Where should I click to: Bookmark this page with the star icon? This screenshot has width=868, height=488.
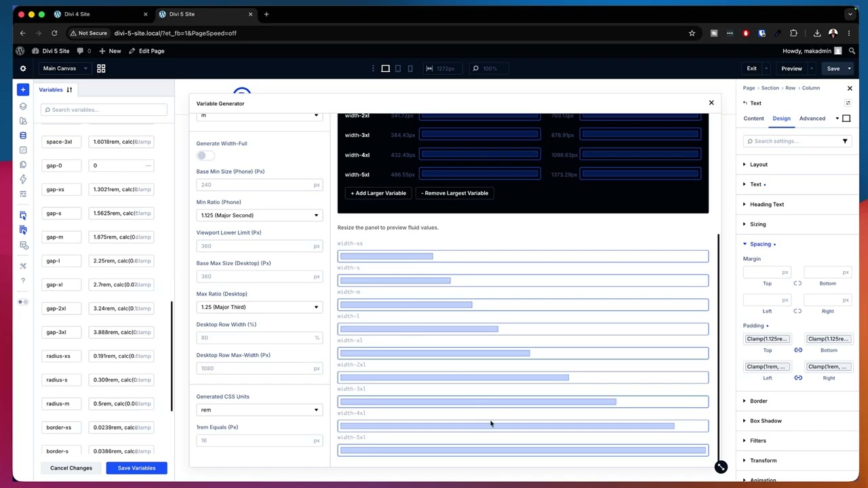692,33
